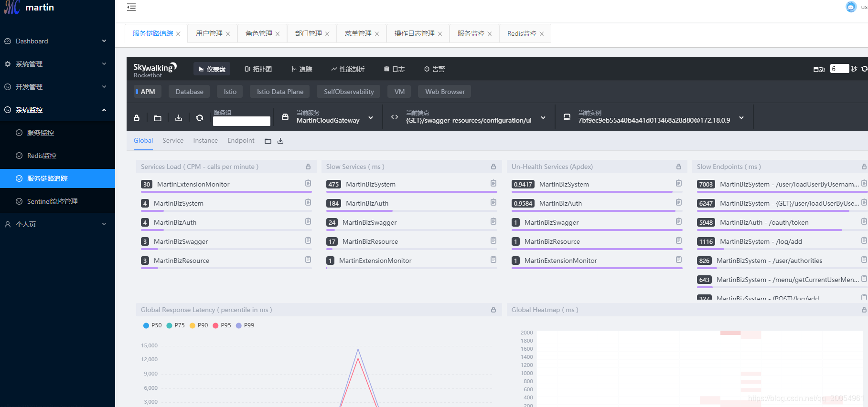Open 服务监控 in the sidebar
The width and height of the screenshot is (868, 407).
point(57,133)
